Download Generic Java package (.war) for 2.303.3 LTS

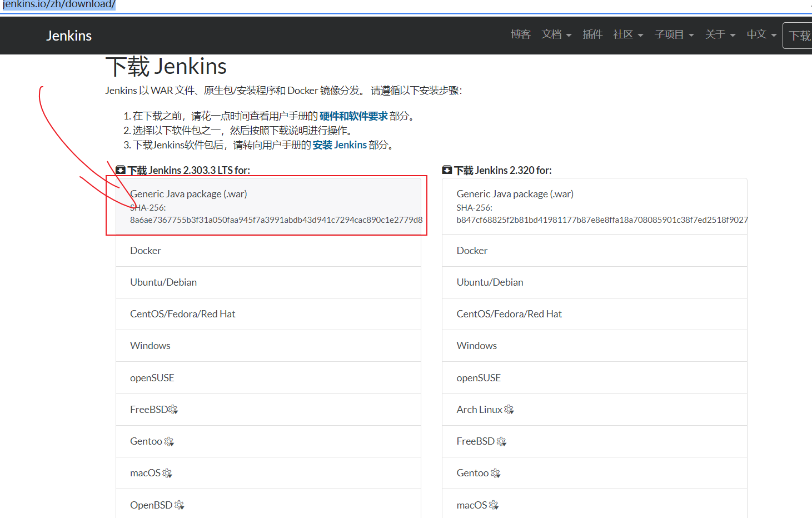coord(268,206)
